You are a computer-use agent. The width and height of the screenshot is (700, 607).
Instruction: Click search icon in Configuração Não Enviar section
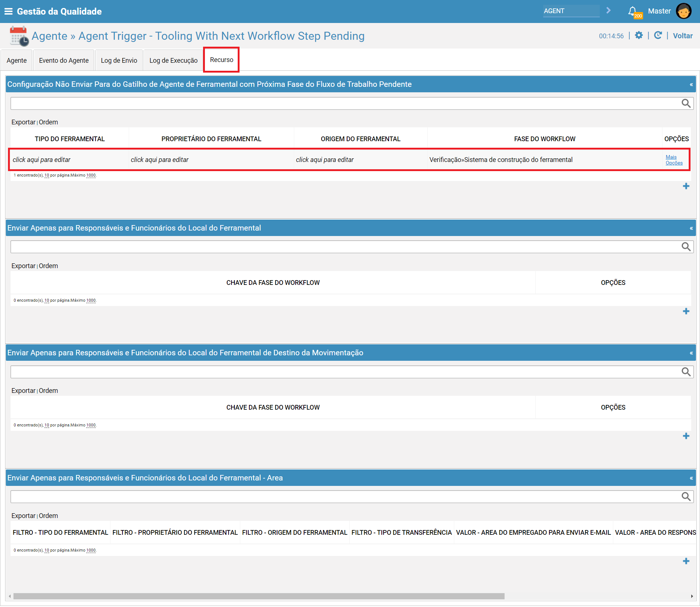pyautogui.click(x=686, y=104)
